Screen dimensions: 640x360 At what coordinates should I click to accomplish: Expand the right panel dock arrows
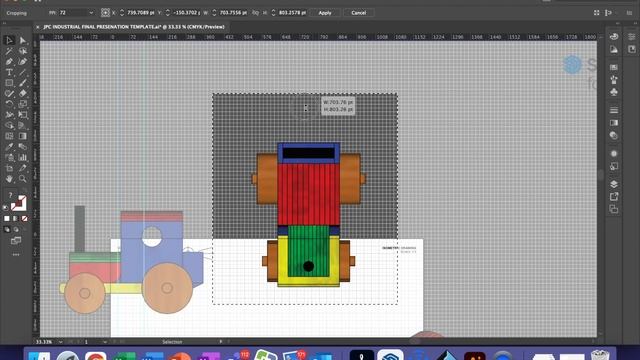pos(618,23)
